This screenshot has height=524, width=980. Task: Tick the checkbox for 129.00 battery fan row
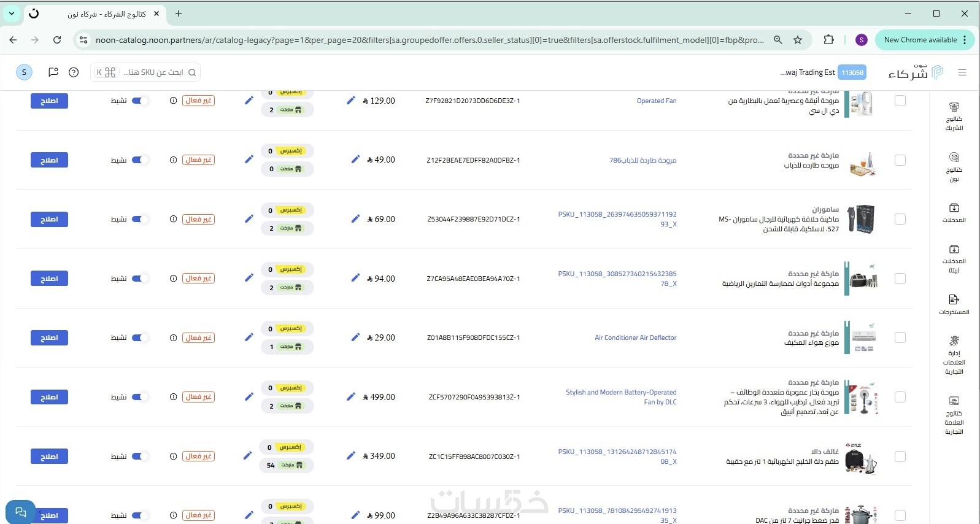click(x=900, y=101)
